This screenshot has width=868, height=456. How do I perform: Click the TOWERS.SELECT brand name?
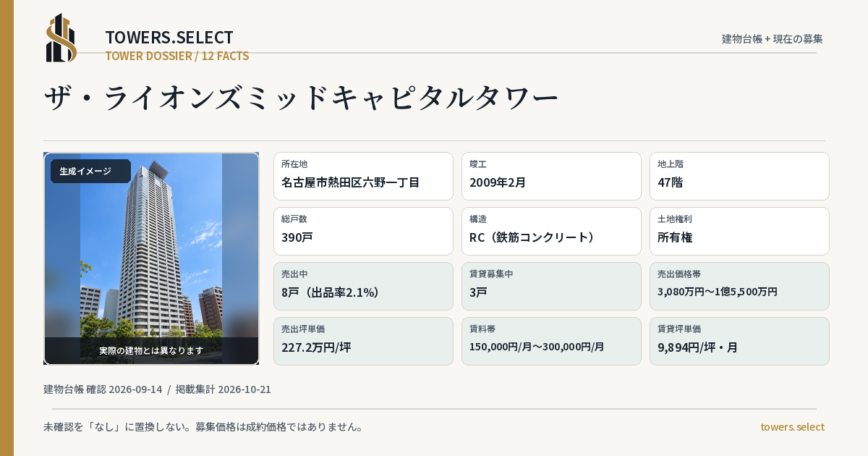(x=169, y=38)
